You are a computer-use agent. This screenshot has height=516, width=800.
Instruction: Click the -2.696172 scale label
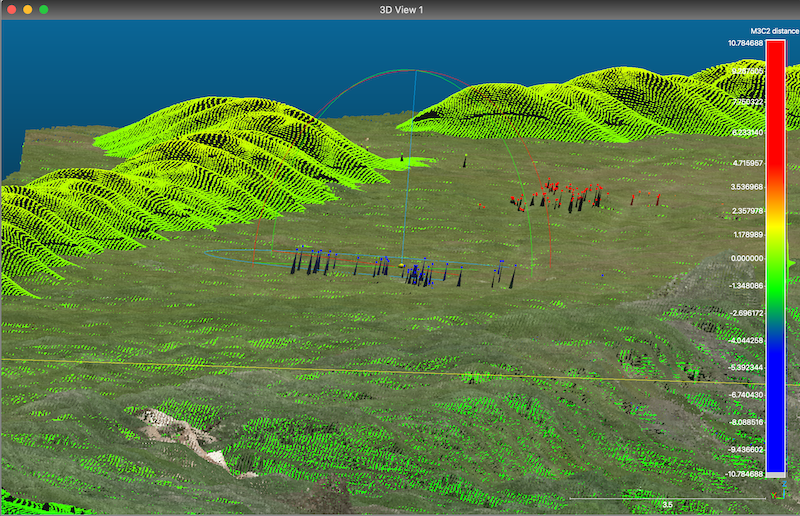pos(746,313)
